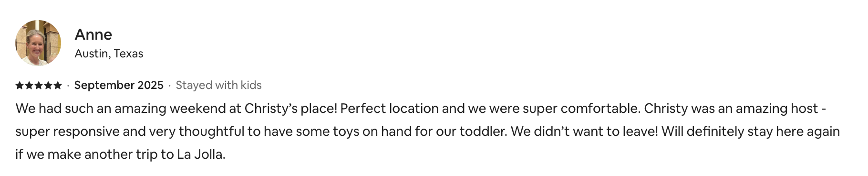
Task: Click the words "amazing host" in the review
Action: (777, 109)
